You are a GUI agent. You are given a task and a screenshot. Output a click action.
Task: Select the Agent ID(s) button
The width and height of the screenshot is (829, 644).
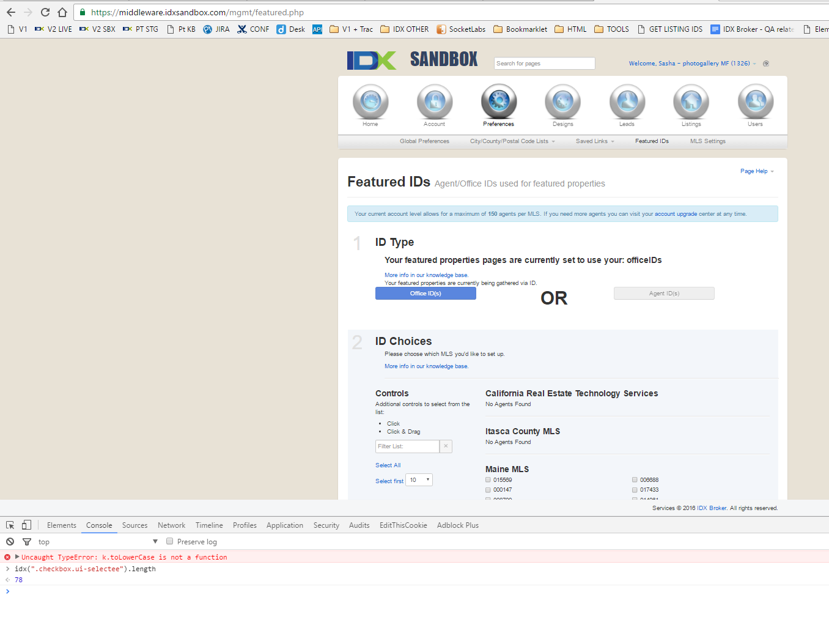point(664,294)
